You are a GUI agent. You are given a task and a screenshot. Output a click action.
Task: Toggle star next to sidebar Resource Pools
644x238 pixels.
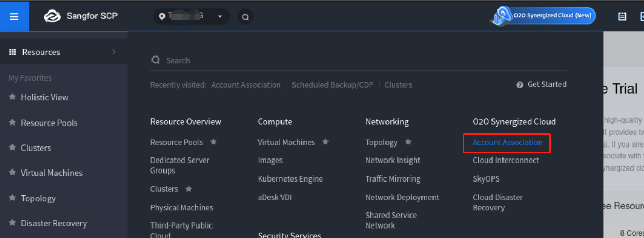point(12,122)
